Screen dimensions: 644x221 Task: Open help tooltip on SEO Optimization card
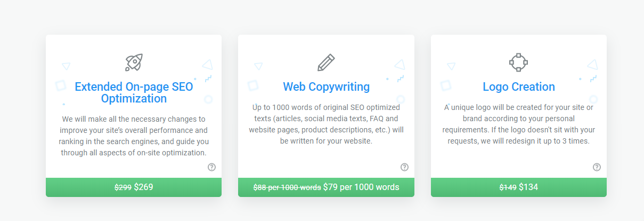point(211,167)
